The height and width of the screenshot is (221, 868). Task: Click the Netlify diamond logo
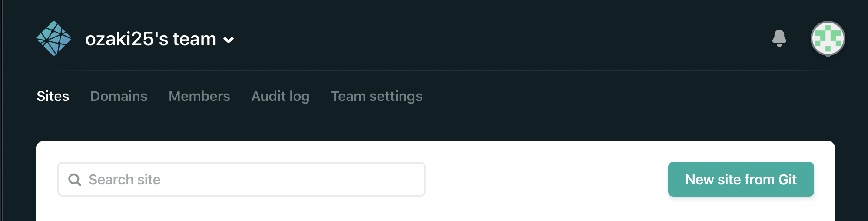[x=54, y=38]
